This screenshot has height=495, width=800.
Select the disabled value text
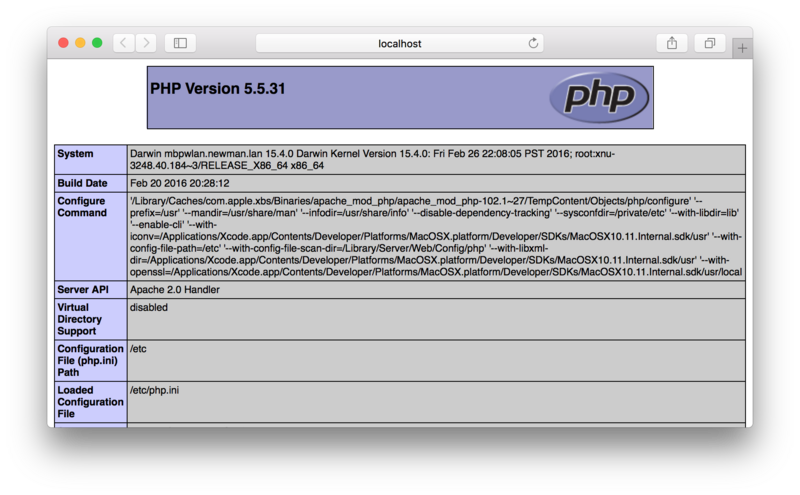point(148,307)
